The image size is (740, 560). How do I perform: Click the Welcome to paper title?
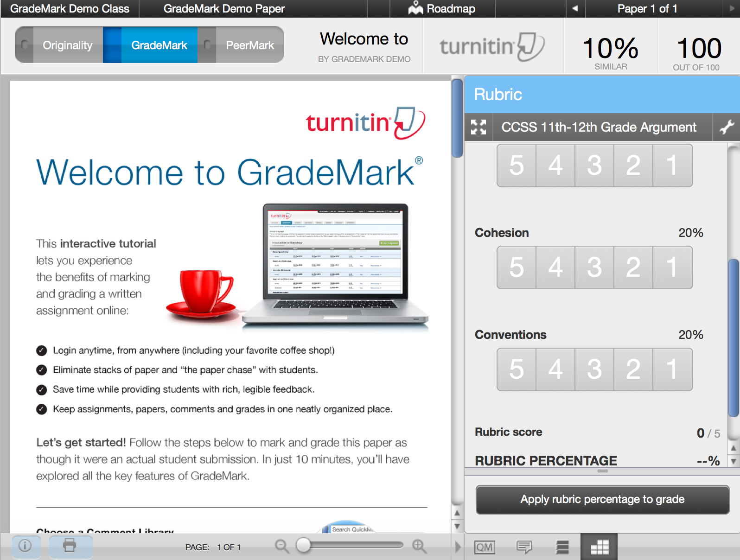click(x=364, y=39)
